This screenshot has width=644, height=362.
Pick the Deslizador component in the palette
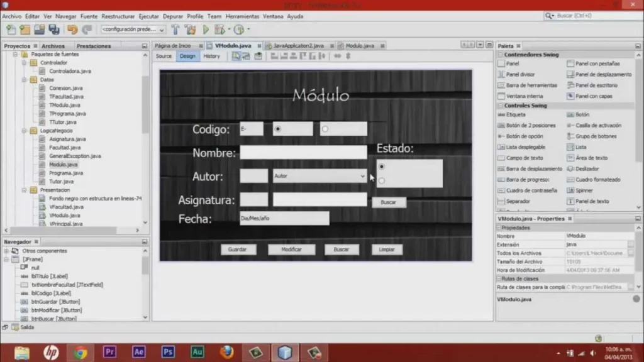[x=586, y=169]
